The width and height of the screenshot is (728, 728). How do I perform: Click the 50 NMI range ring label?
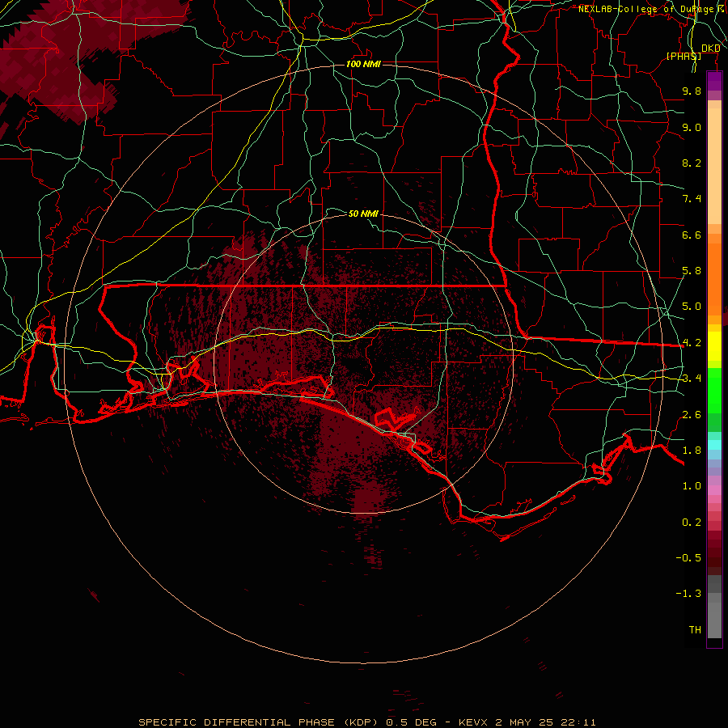click(x=363, y=214)
